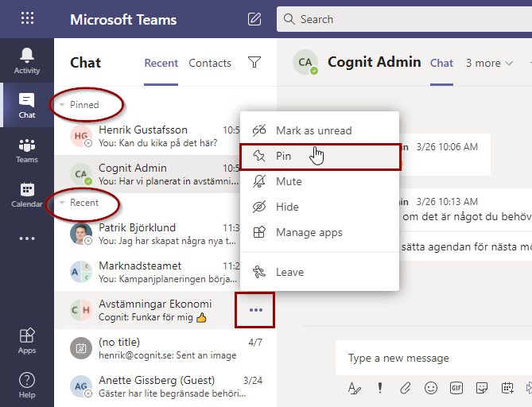Click the 'Type a new message' field
Screen dimensions: 532x407
pos(429,359)
